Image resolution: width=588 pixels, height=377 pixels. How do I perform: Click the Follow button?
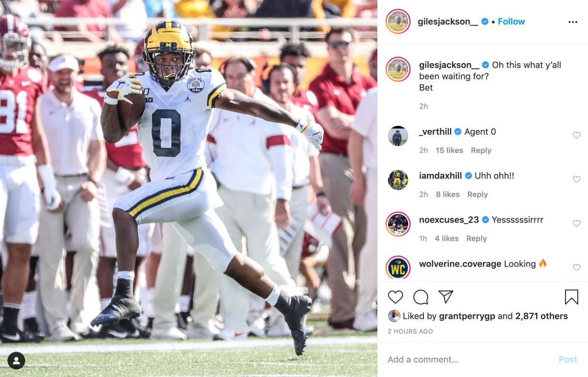pyautogui.click(x=511, y=22)
